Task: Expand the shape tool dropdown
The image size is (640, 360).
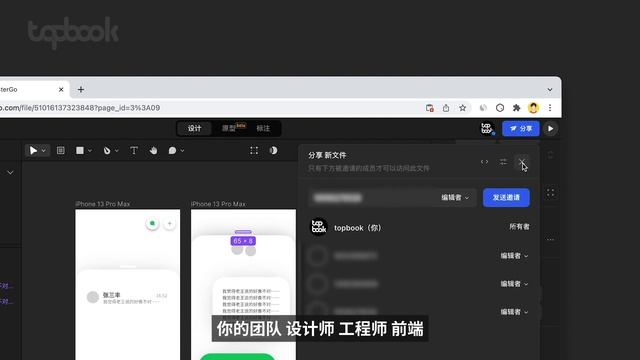Action: pos(90,151)
